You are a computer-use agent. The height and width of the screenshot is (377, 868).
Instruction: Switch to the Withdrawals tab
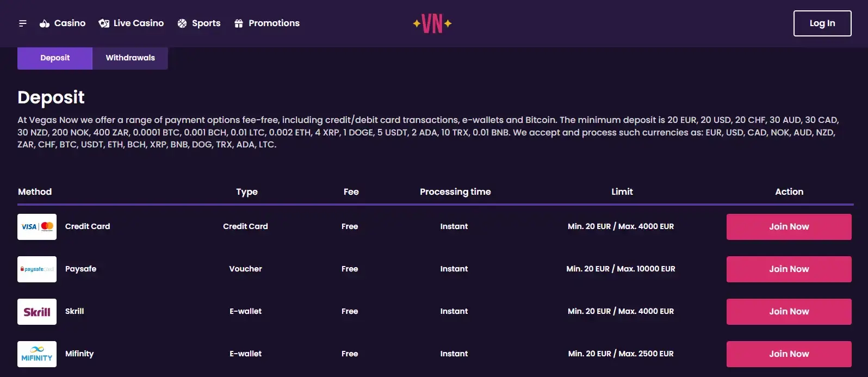(x=130, y=58)
